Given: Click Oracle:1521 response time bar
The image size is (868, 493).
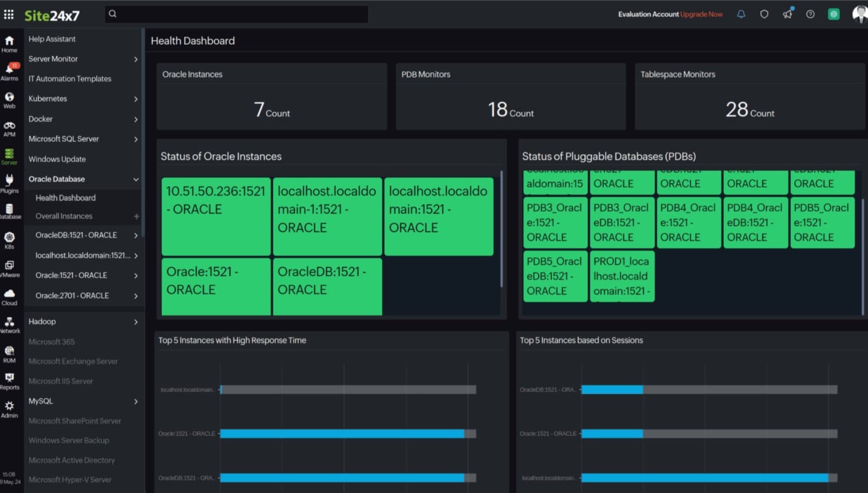Looking at the screenshot, I should (x=342, y=434).
